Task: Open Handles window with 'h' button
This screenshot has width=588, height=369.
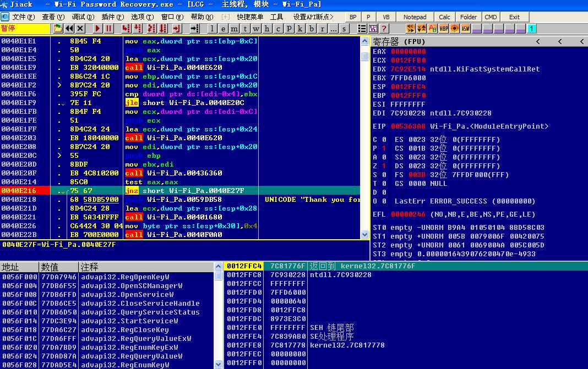Action: [267, 29]
